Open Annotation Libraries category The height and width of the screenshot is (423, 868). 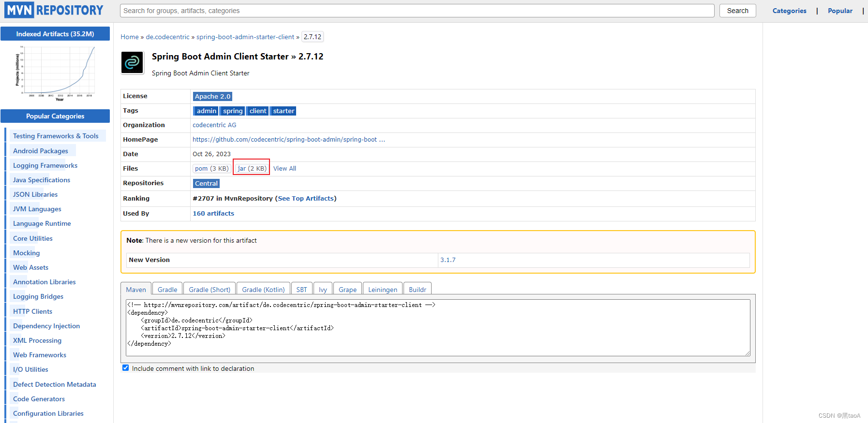45,282
